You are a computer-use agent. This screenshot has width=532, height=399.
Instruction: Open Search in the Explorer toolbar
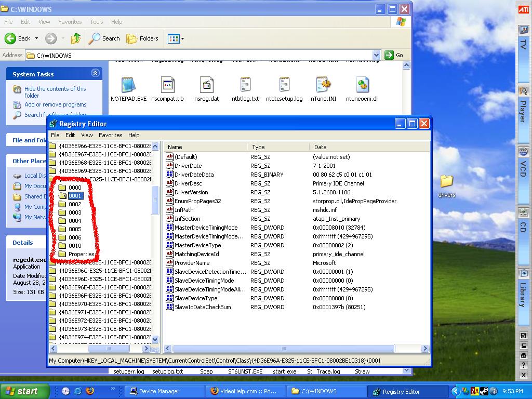(x=104, y=38)
